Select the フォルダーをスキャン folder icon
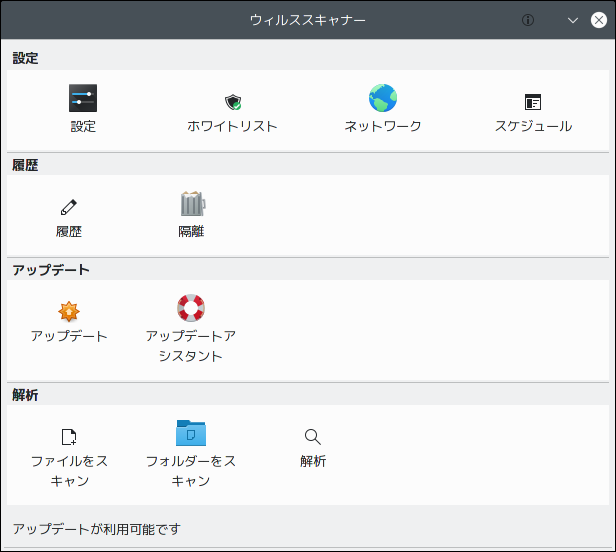The width and height of the screenshot is (616, 552). coord(191,433)
